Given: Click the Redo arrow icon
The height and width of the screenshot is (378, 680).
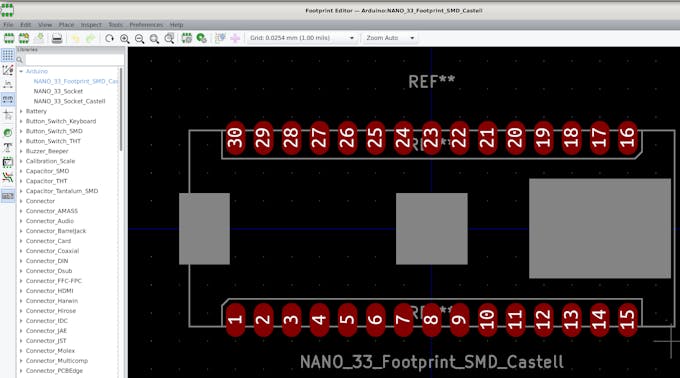Looking at the screenshot, I should point(90,38).
